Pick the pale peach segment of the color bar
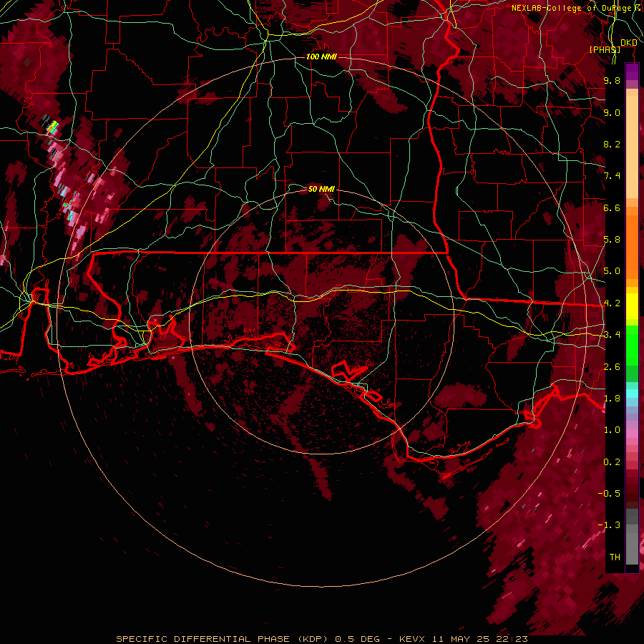This screenshot has width=644, height=644. pyautogui.click(x=632, y=148)
